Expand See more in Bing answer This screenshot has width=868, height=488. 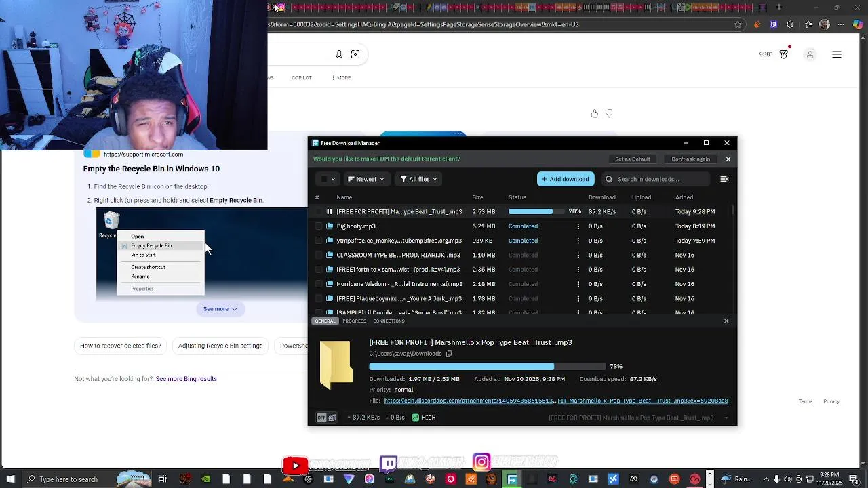(220, 309)
